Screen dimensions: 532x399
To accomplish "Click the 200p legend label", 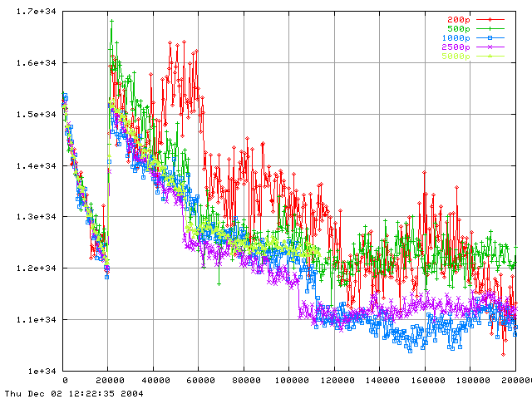I will pos(459,19).
